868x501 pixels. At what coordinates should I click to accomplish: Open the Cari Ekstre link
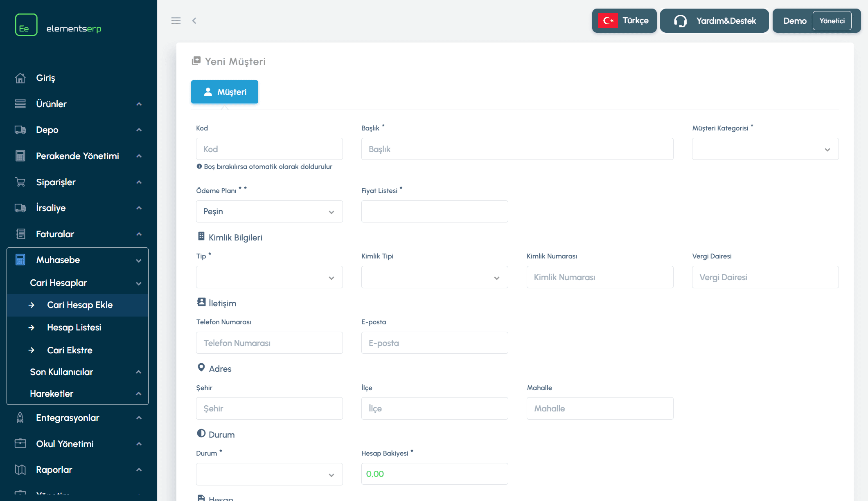[70, 350]
